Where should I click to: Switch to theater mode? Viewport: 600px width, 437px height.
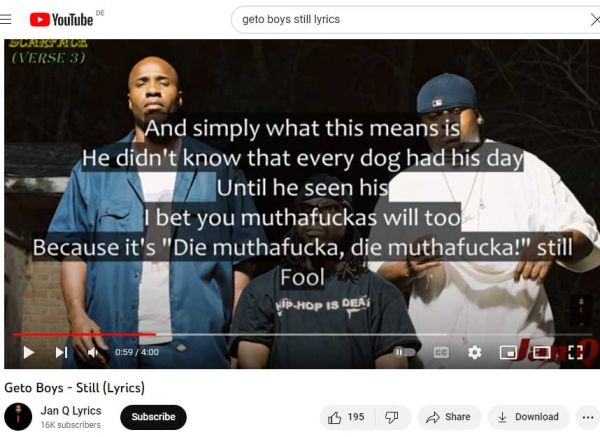[541, 352]
